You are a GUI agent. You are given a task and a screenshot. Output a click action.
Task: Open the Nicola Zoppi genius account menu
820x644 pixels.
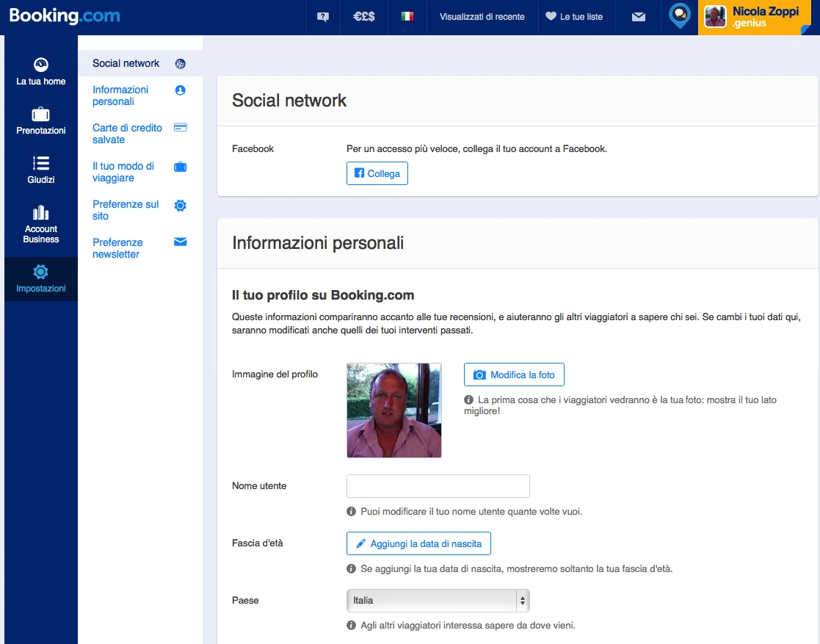tap(755, 18)
